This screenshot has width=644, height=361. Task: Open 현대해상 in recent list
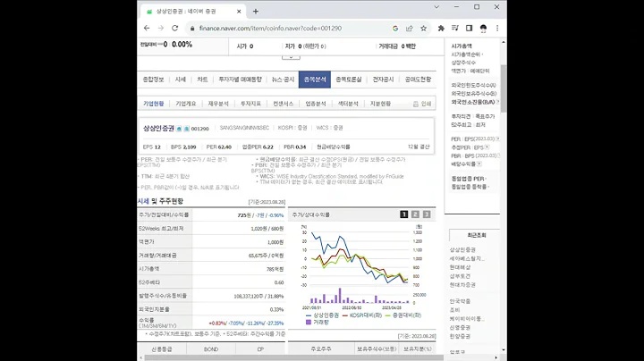click(460, 267)
